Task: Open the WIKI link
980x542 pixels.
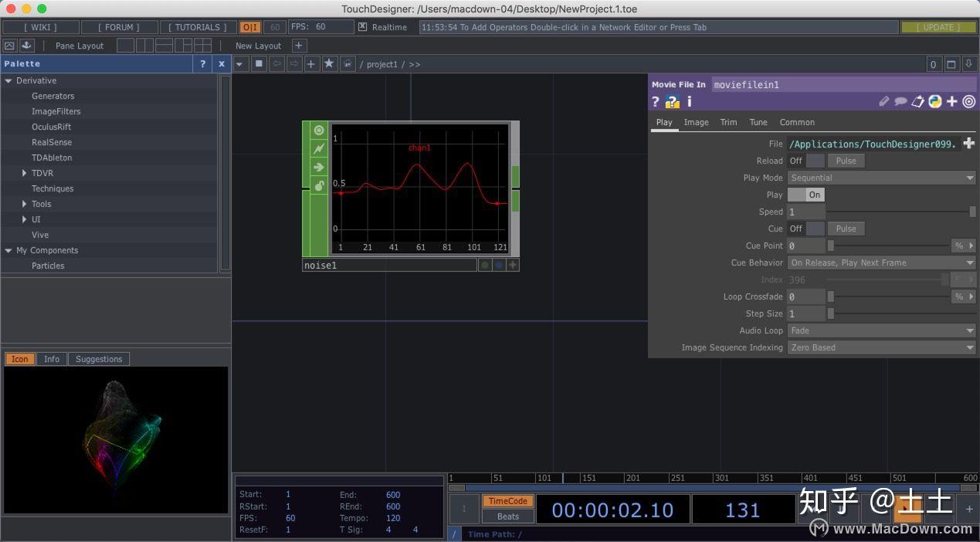Action: (39, 27)
